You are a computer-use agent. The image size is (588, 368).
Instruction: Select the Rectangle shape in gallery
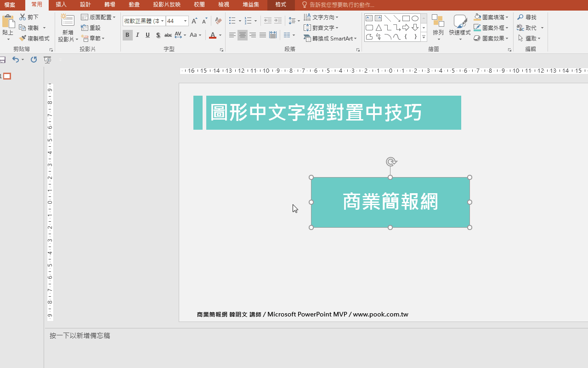[x=406, y=18]
